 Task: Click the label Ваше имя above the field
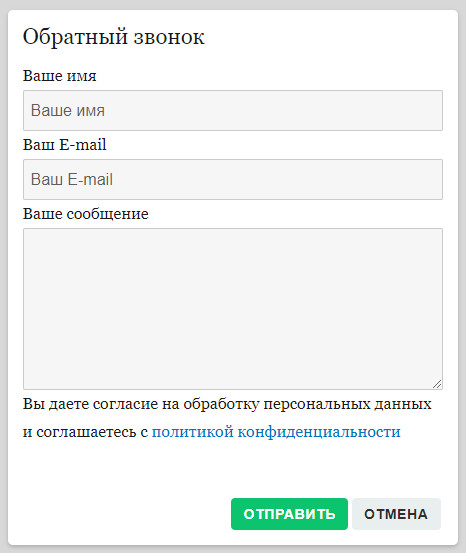click(60, 76)
